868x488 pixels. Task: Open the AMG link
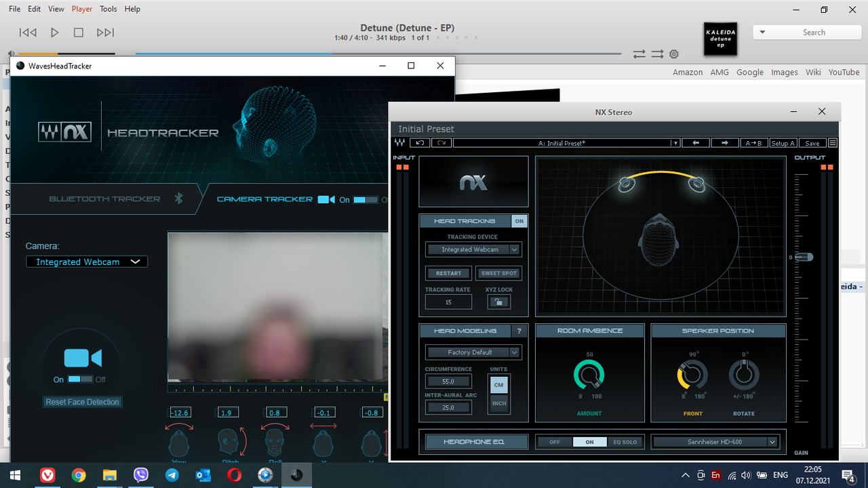(719, 72)
